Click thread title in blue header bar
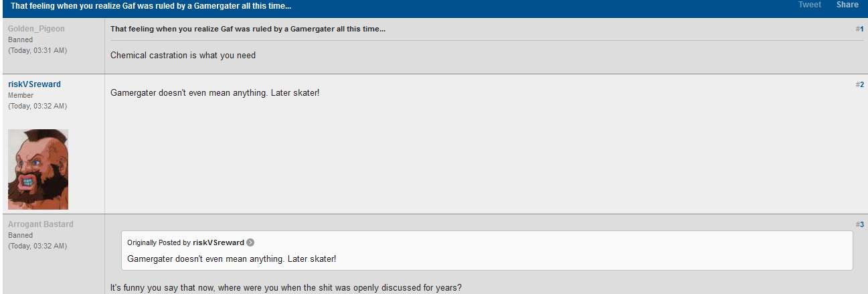This screenshot has height=294, width=868. pos(151,5)
